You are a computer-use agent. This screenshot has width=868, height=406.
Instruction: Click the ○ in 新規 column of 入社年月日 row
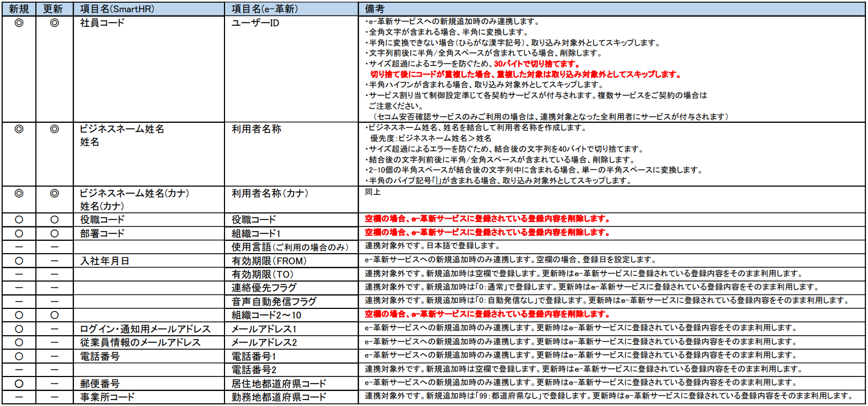coord(19,261)
